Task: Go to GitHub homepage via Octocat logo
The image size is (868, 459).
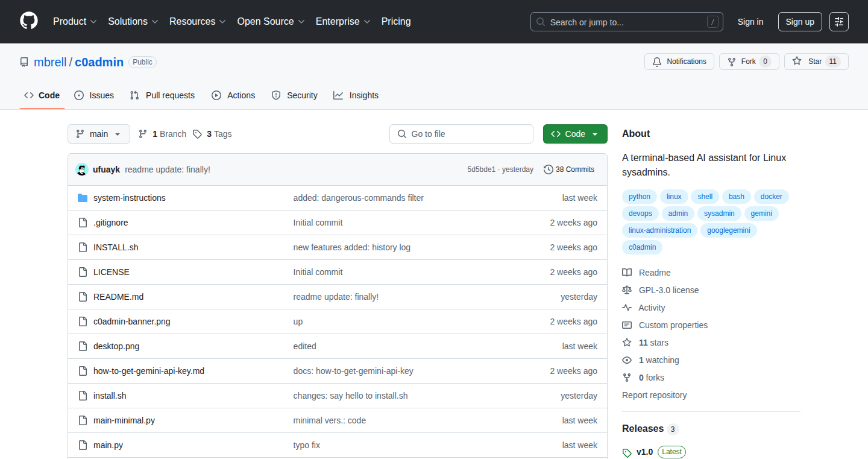Action: (29, 21)
